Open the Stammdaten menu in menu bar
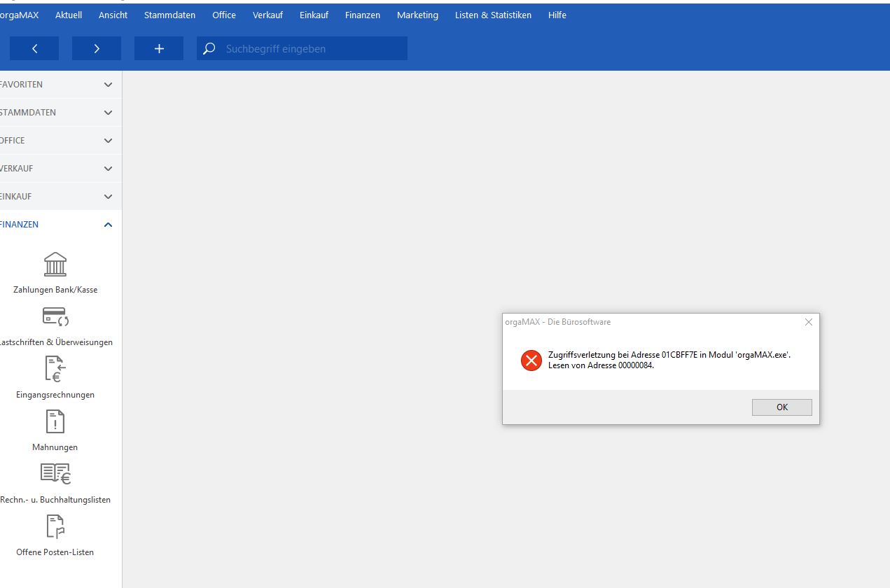This screenshot has width=890, height=588. [x=170, y=15]
